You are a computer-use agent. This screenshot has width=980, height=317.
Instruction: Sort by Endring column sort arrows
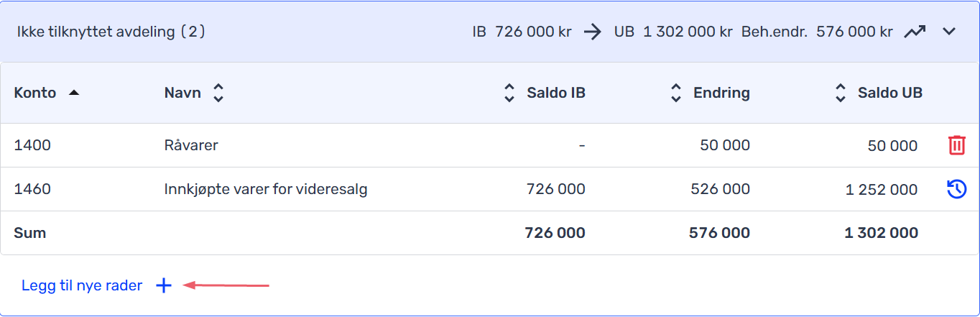[675, 93]
